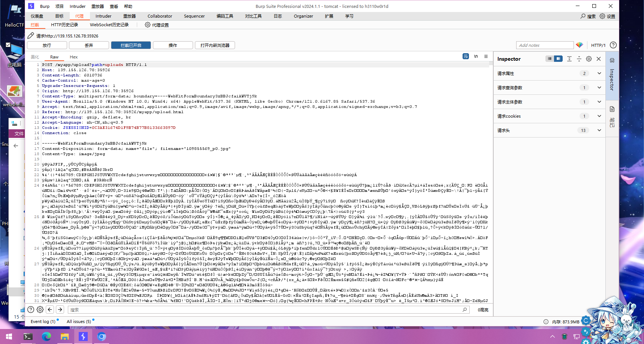This screenshot has height=344, width=644.
Task: Expand all Inspector sections
Action: point(569,59)
